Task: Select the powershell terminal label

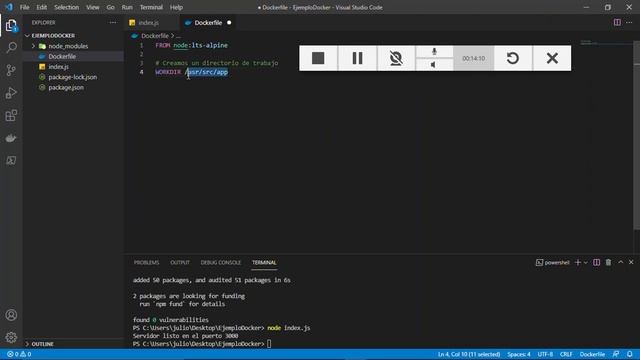Action: pyautogui.click(x=552, y=262)
